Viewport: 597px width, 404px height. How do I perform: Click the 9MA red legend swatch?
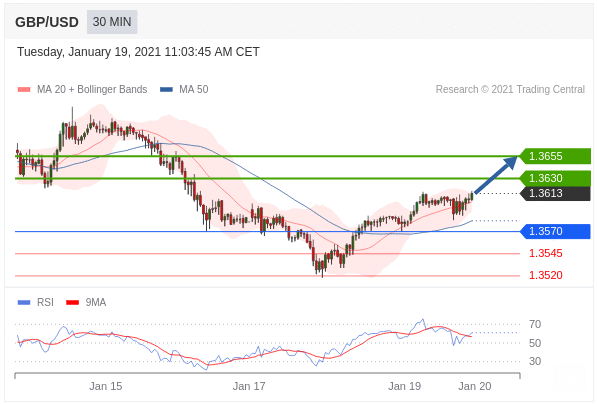pos(73,302)
